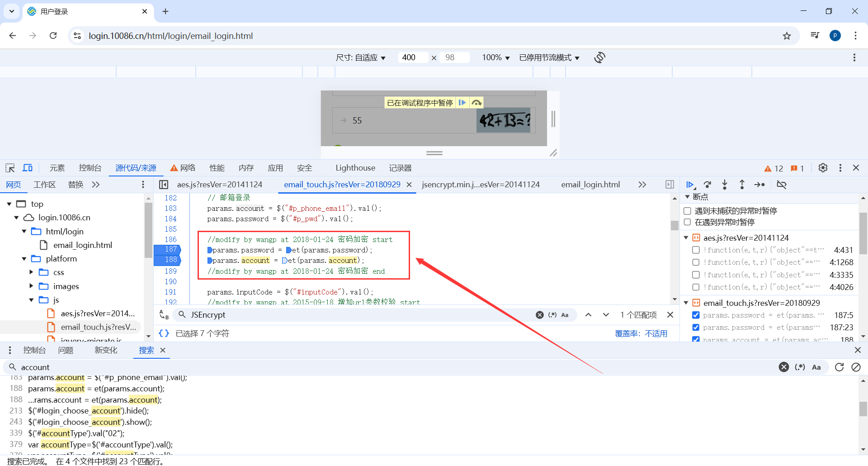Switch to the 工作区 navigator tab
Image resolution: width=868 pixels, height=466 pixels.
click(x=44, y=185)
